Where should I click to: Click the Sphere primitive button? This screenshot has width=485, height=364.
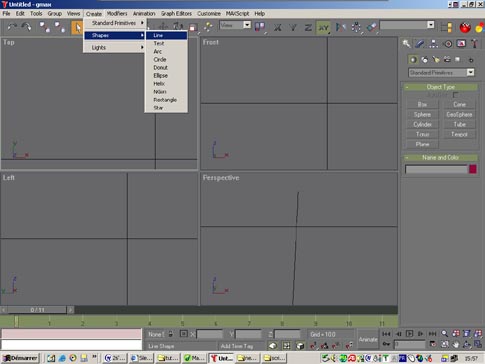[x=422, y=114]
